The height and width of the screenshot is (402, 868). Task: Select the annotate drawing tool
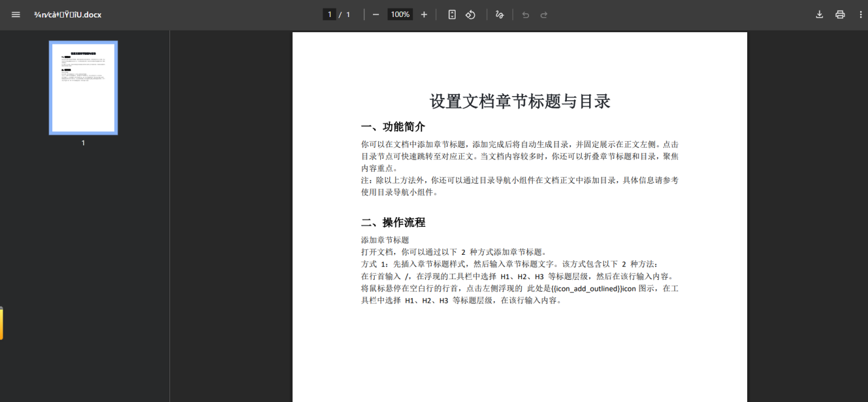(x=499, y=14)
